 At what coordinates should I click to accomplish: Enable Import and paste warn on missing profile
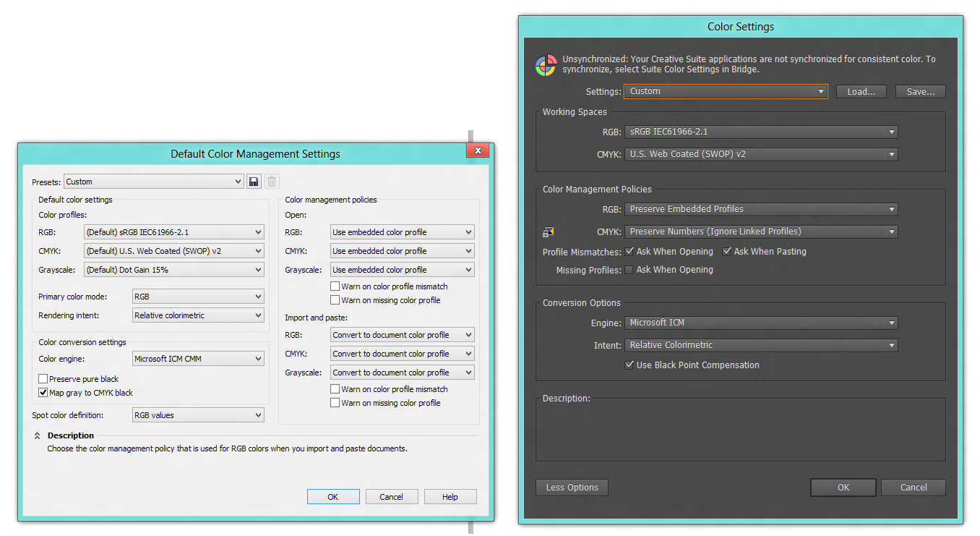335,403
